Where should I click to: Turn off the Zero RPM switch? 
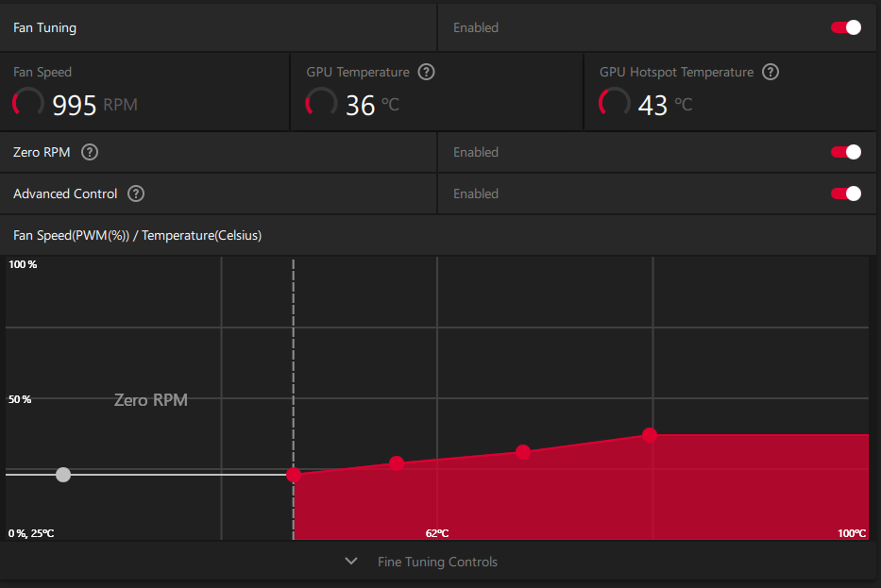coord(846,152)
